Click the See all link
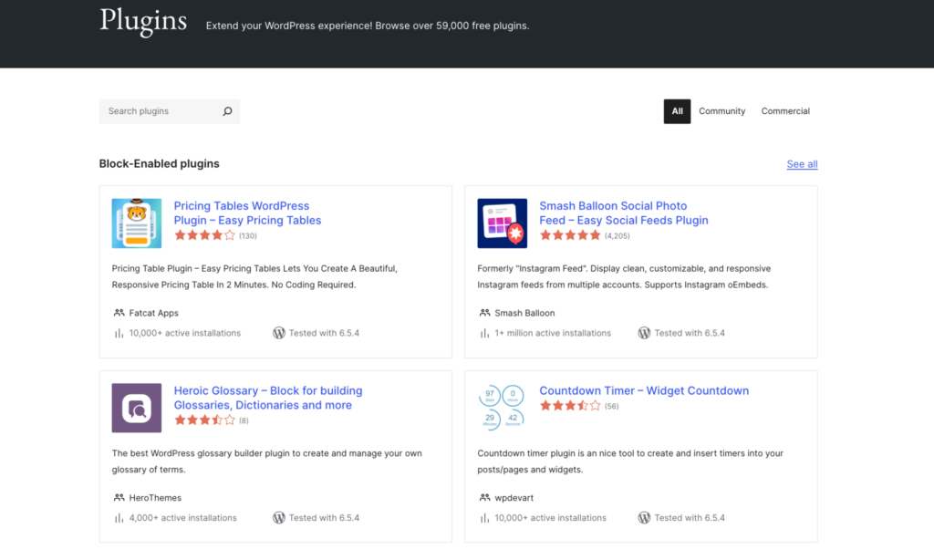Viewport: 934px width, 560px height. click(x=802, y=164)
